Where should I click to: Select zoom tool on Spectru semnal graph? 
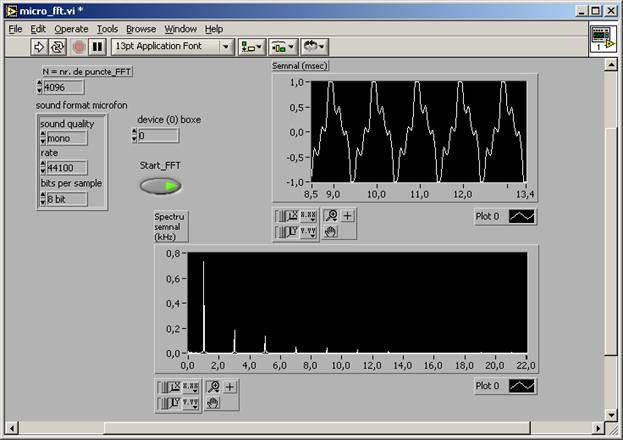(x=212, y=386)
